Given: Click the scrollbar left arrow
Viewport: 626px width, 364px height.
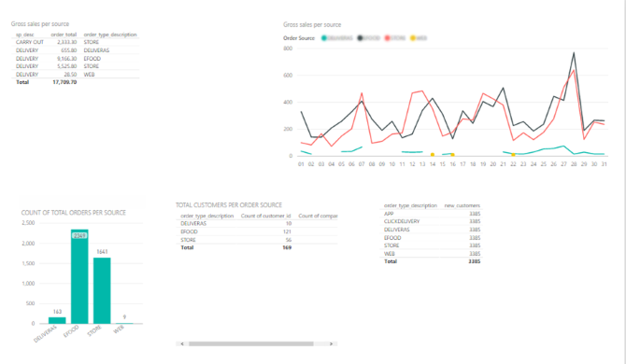Looking at the screenshot, I should point(182,343).
